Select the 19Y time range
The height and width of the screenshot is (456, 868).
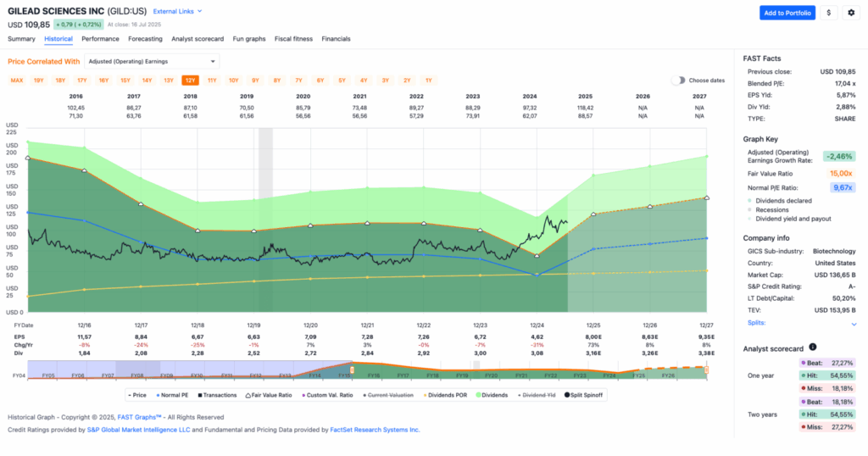(x=39, y=81)
